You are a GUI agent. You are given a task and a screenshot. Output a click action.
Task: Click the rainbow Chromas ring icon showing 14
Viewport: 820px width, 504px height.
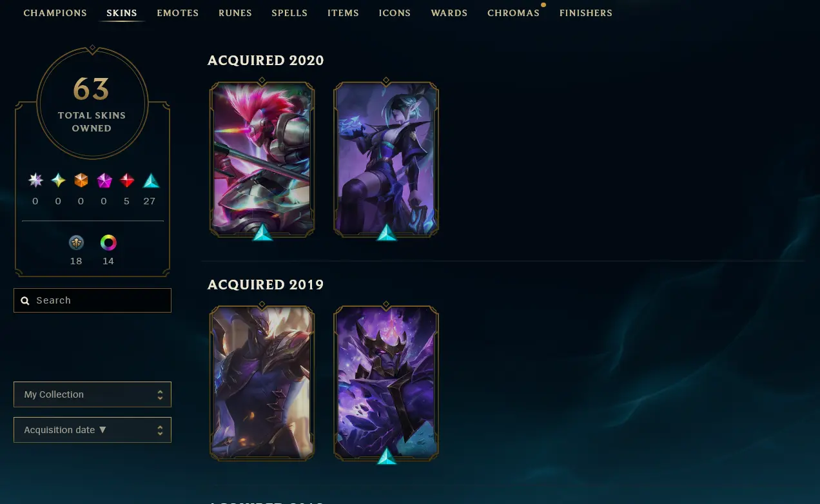(x=108, y=243)
